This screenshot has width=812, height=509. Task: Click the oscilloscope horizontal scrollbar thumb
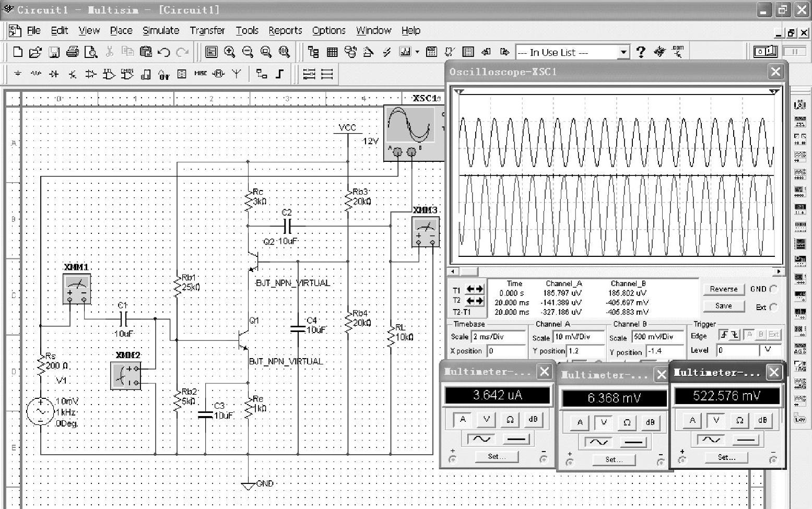[468, 271]
